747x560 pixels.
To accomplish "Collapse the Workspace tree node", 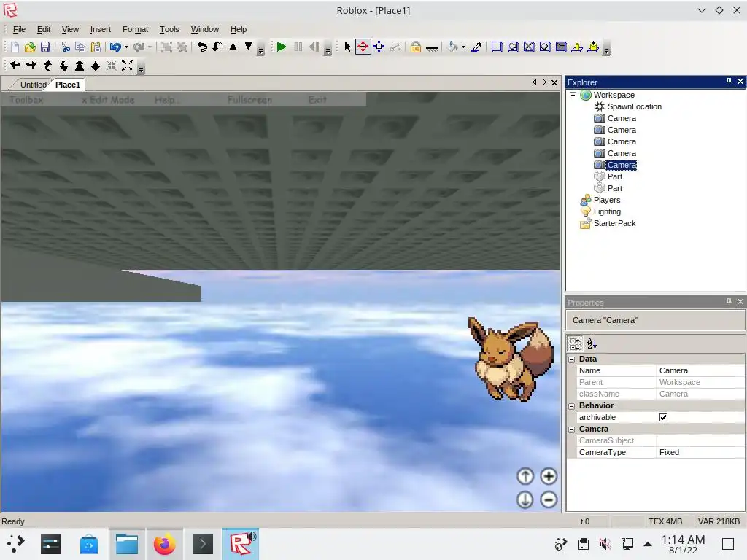I will [x=573, y=96].
